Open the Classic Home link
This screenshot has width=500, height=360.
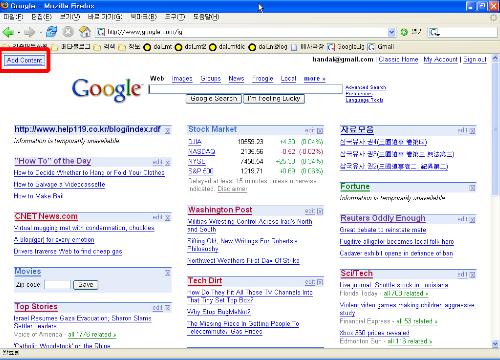tap(398, 59)
